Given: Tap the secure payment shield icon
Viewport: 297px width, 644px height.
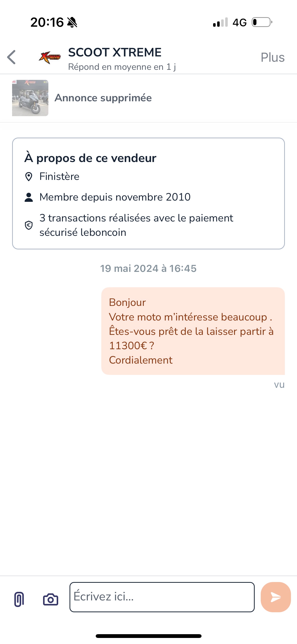Looking at the screenshot, I should click(x=29, y=225).
